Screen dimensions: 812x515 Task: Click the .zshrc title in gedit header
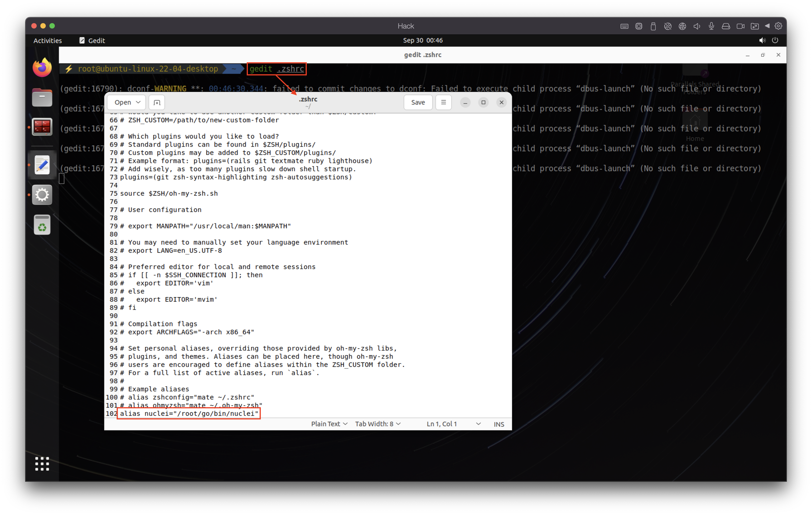tap(308, 99)
